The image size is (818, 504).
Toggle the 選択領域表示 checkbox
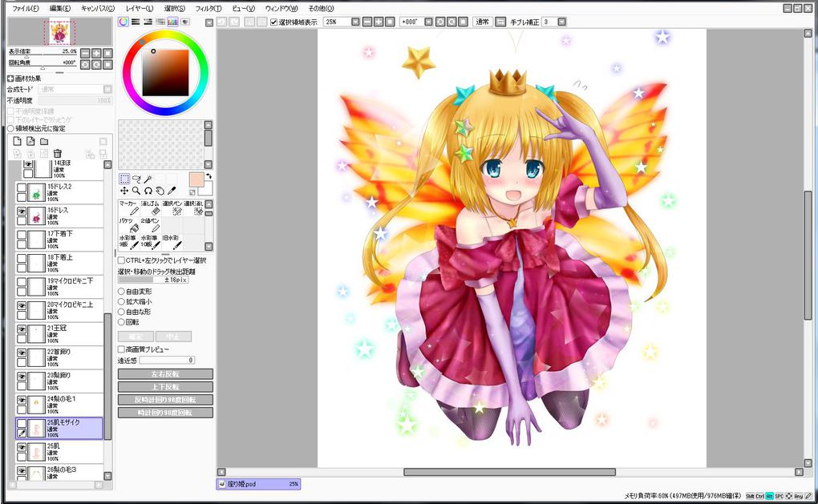tap(274, 22)
